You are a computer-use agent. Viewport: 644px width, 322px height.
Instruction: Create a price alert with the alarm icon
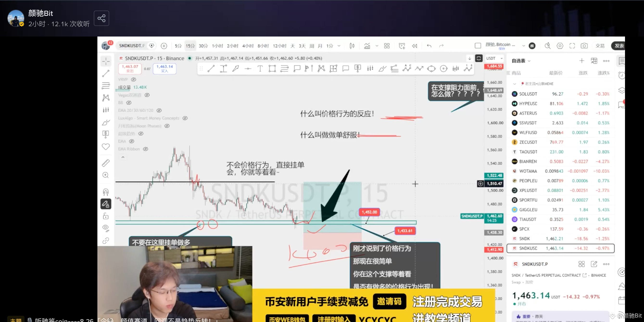[x=402, y=46]
